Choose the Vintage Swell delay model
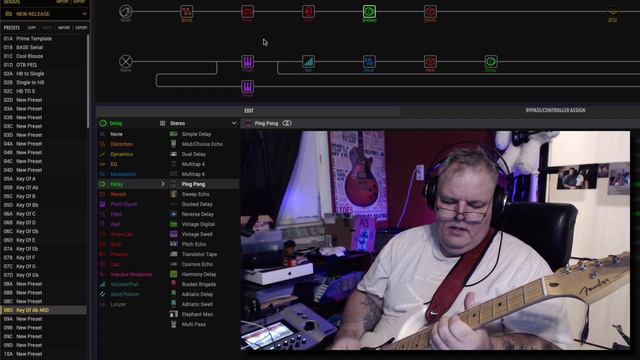This screenshot has height=360, width=640. (197, 234)
